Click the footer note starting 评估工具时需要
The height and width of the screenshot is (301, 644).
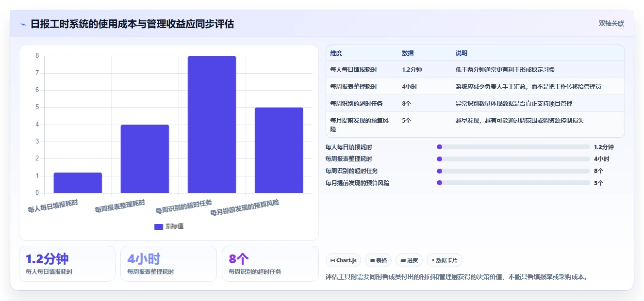pyautogui.click(x=457, y=277)
